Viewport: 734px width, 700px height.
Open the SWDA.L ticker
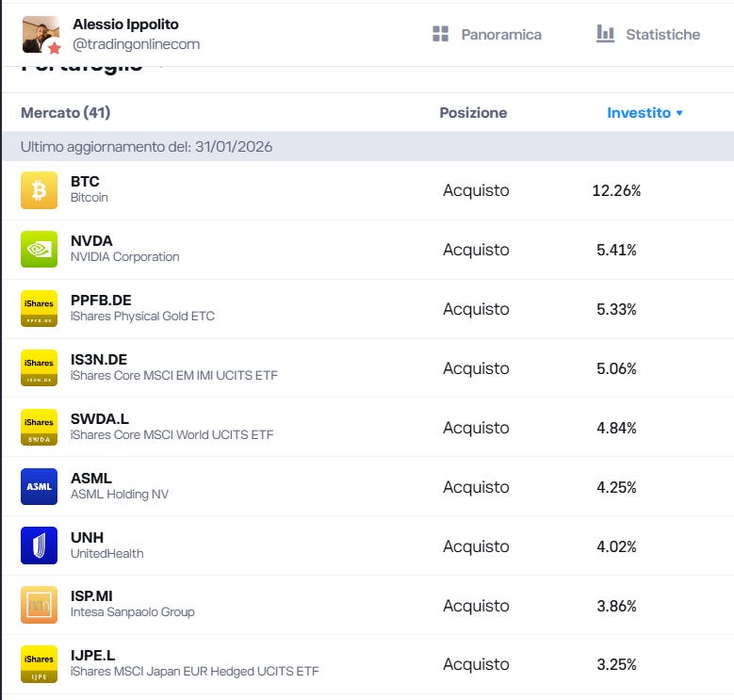100,419
